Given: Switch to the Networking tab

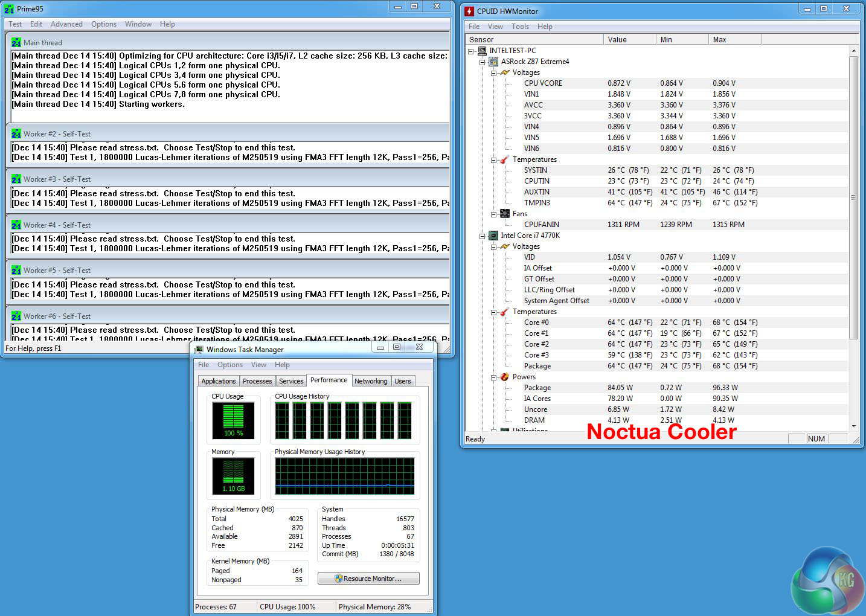Looking at the screenshot, I should [x=371, y=381].
